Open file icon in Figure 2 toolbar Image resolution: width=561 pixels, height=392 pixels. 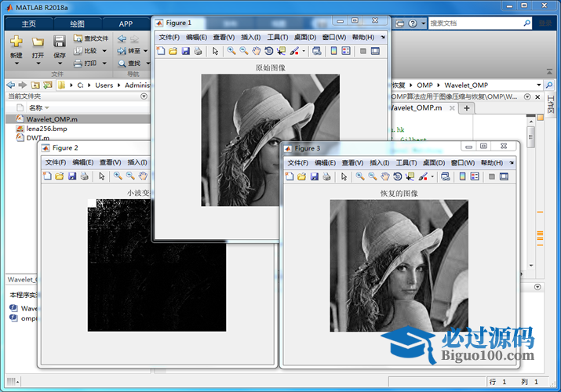(x=60, y=176)
